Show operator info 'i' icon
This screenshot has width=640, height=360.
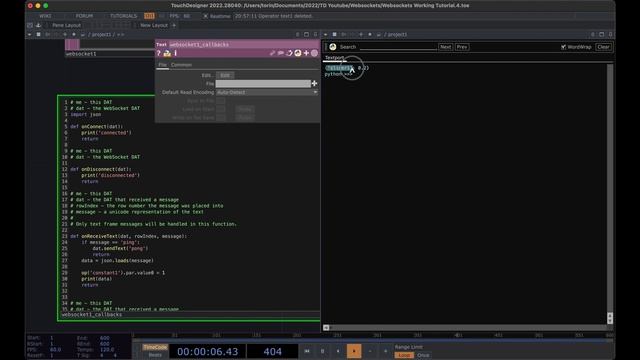click(x=176, y=53)
